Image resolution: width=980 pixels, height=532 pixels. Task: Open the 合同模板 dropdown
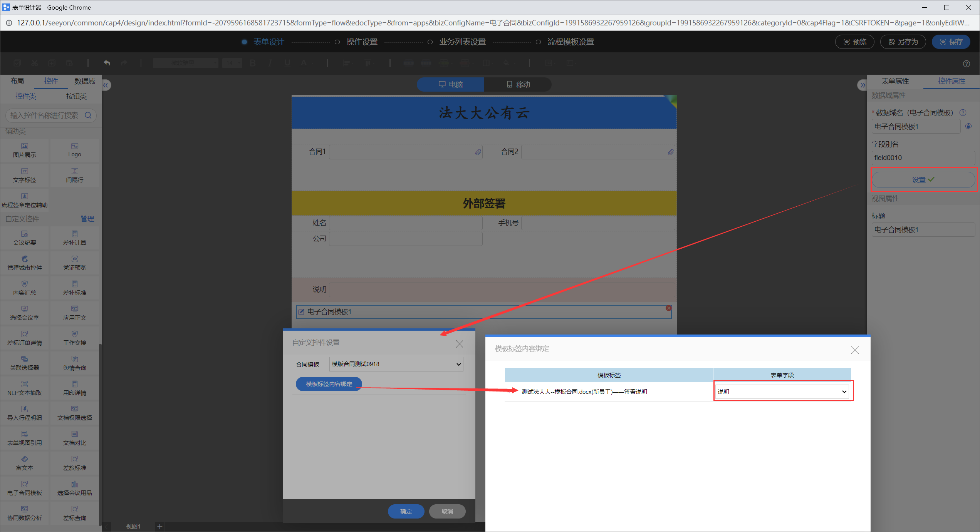point(396,364)
